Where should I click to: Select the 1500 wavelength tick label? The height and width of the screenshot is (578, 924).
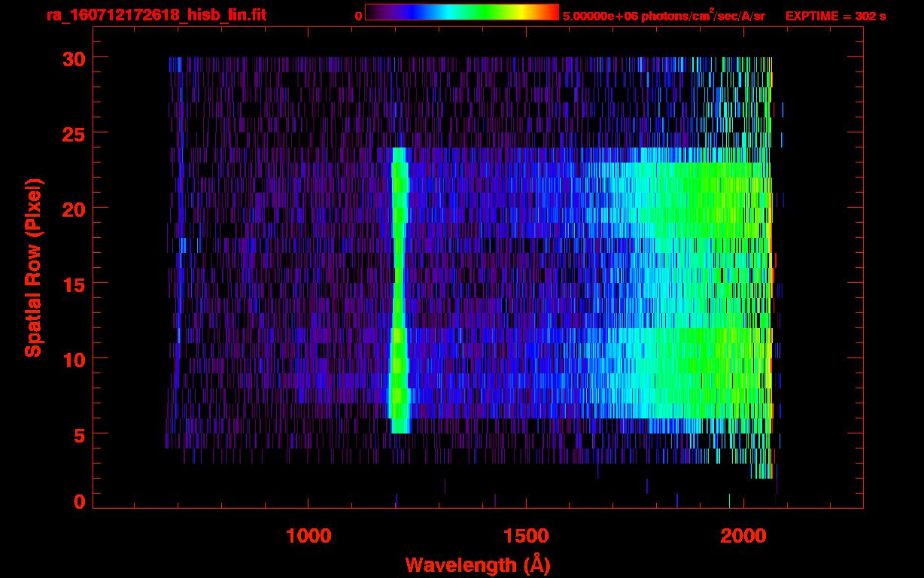pos(526,535)
